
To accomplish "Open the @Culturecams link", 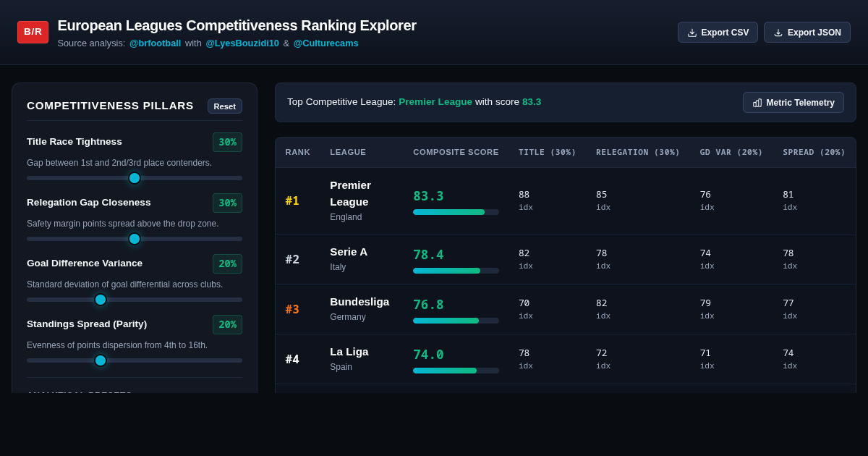I will [x=325, y=43].
